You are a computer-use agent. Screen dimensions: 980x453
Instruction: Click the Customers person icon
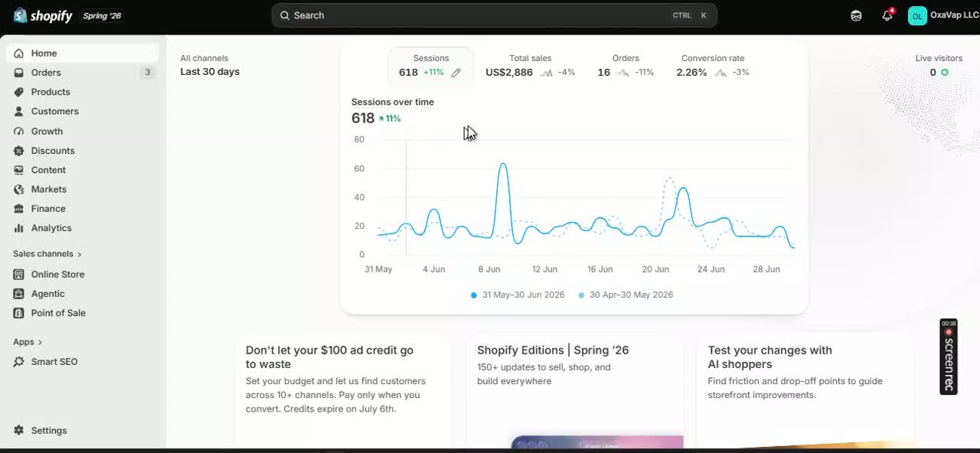[18, 111]
